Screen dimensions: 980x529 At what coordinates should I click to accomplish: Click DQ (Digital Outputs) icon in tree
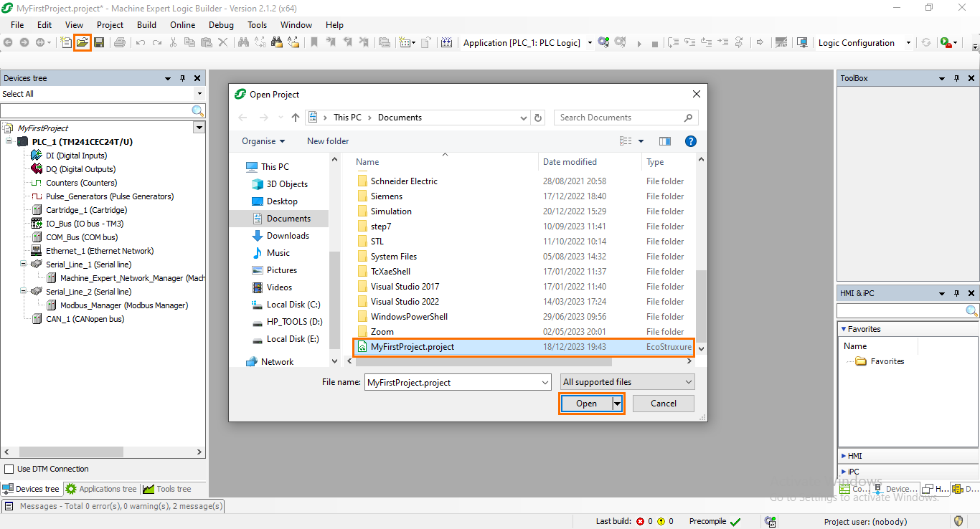pos(37,169)
